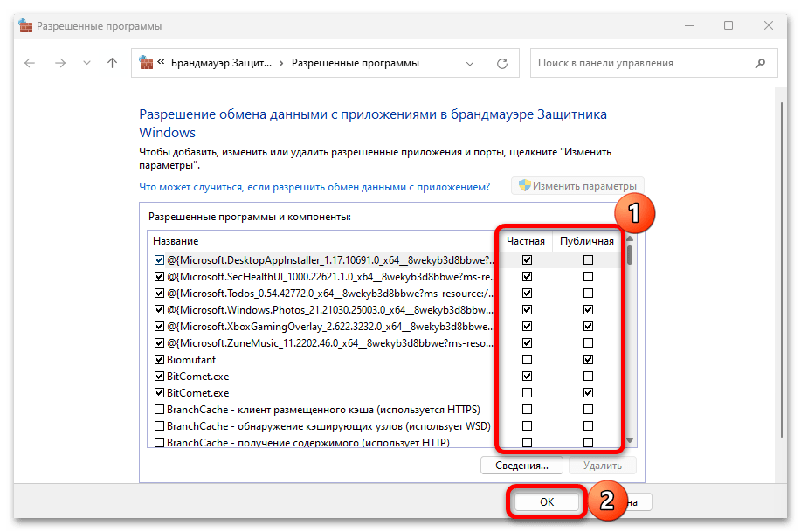This screenshot has width=801, height=532.
Task: Click the search magnifier icon
Action: click(760, 63)
